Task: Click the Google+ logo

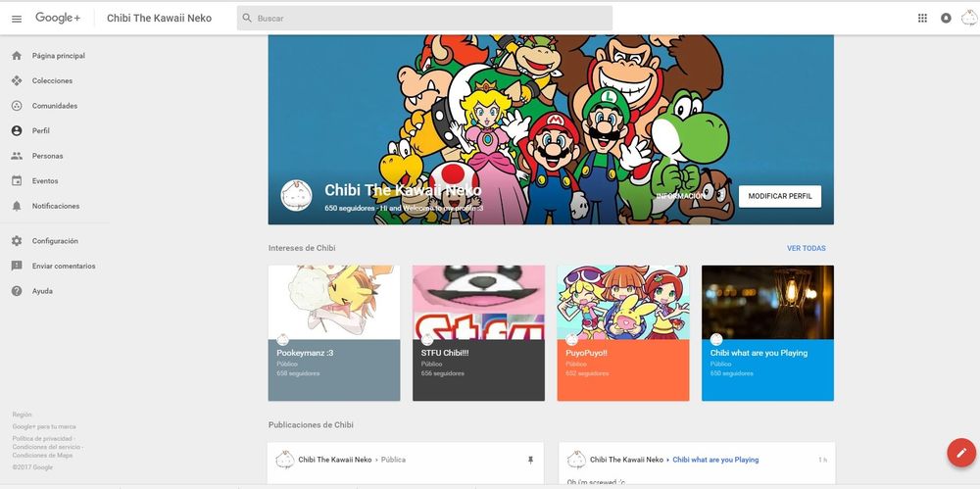Action: coord(58,19)
